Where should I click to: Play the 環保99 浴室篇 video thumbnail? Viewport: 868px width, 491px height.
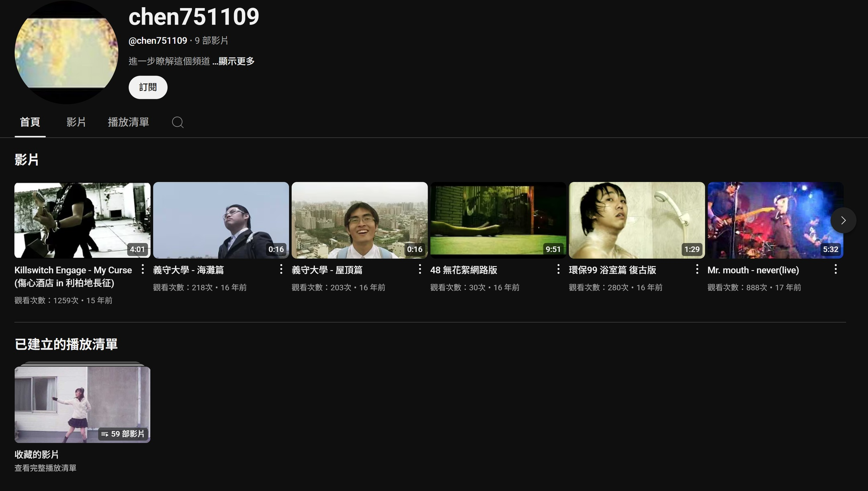coord(637,220)
